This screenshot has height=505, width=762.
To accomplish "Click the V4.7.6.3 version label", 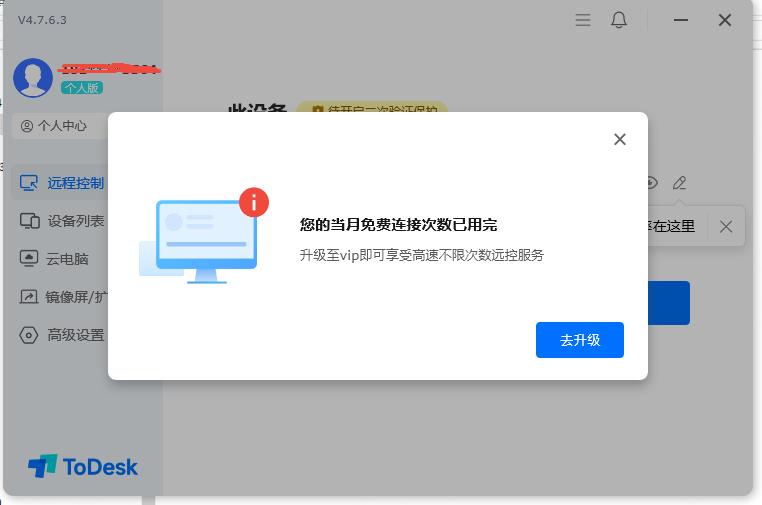I will tap(42, 20).
